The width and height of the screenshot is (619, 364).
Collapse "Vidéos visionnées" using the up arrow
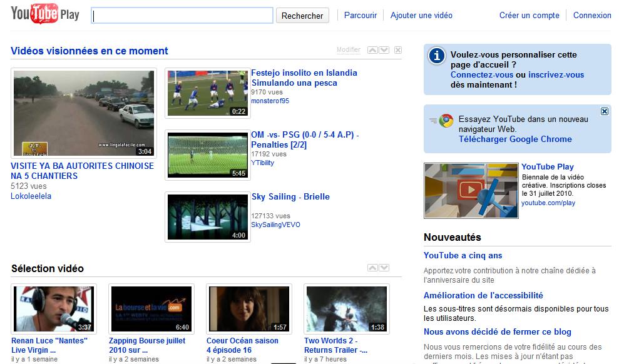pos(373,49)
